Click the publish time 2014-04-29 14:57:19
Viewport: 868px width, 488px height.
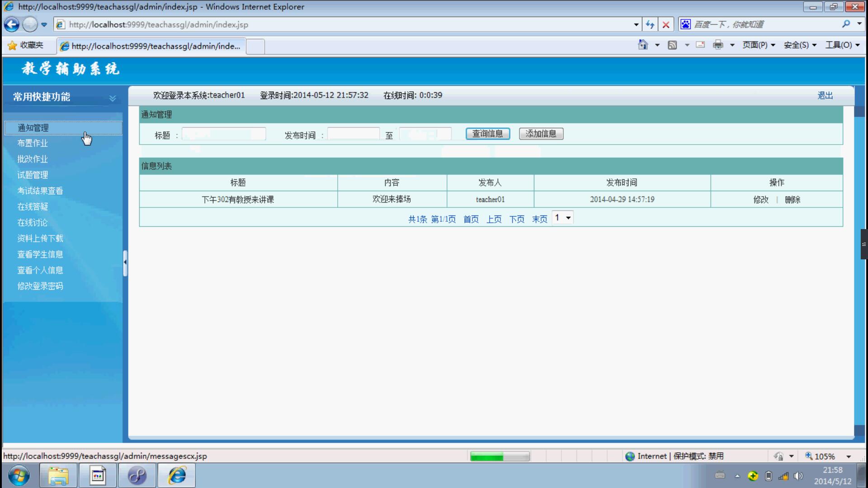pyautogui.click(x=622, y=199)
